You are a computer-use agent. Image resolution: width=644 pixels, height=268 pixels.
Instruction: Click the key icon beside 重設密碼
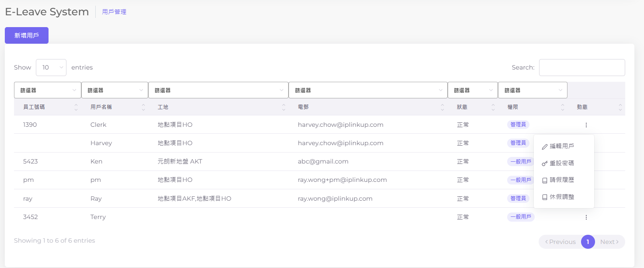coord(545,164)
